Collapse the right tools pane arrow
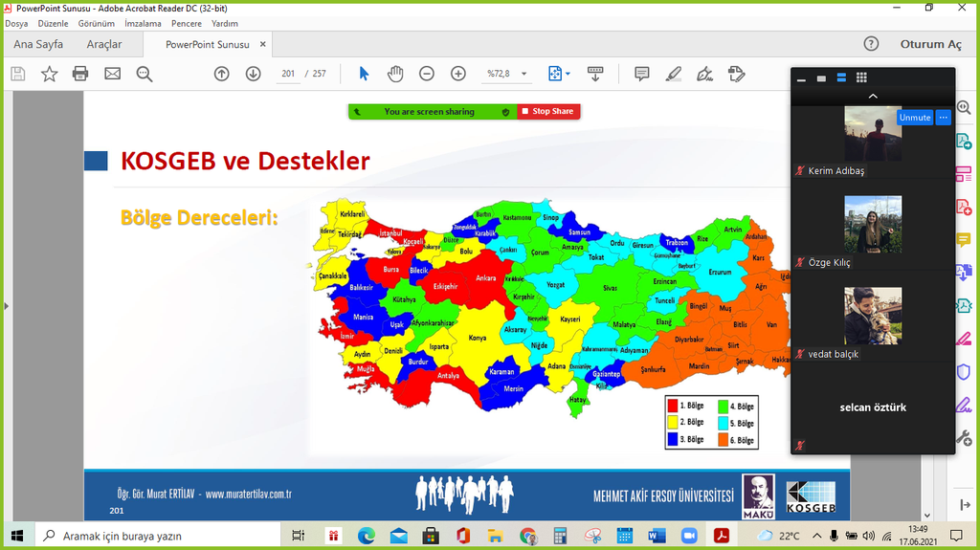Image resolution: width=980 pixels, height=550 pixels. coord(965,504)
